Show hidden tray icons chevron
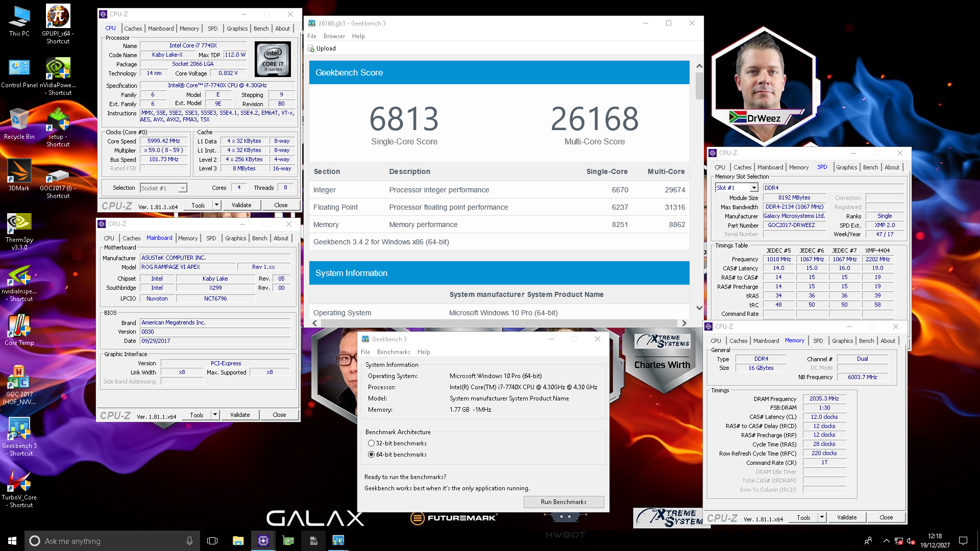The width and height of the screenshot is (980, 551). pyautogui.click(x=887, y=541)
